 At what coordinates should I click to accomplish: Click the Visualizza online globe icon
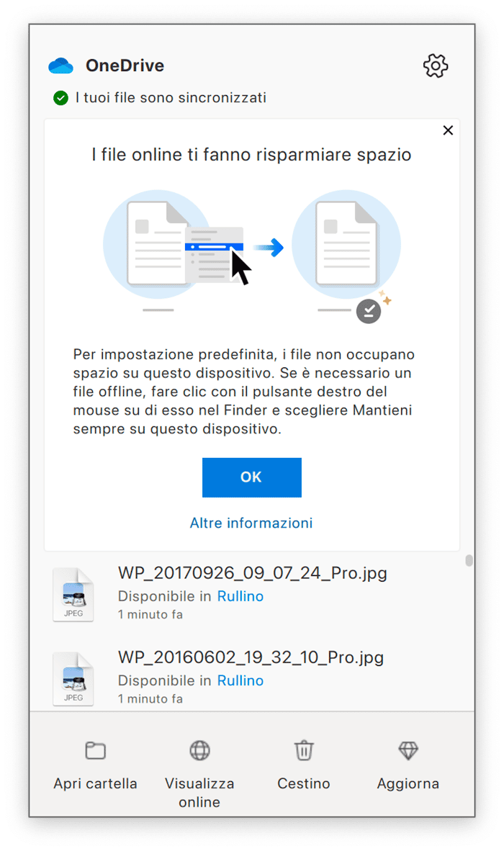pos(199,751)
